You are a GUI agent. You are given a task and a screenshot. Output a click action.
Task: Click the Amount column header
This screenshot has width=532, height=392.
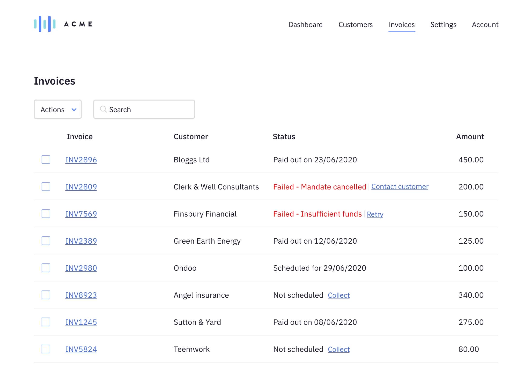click(x=470, y=137)
